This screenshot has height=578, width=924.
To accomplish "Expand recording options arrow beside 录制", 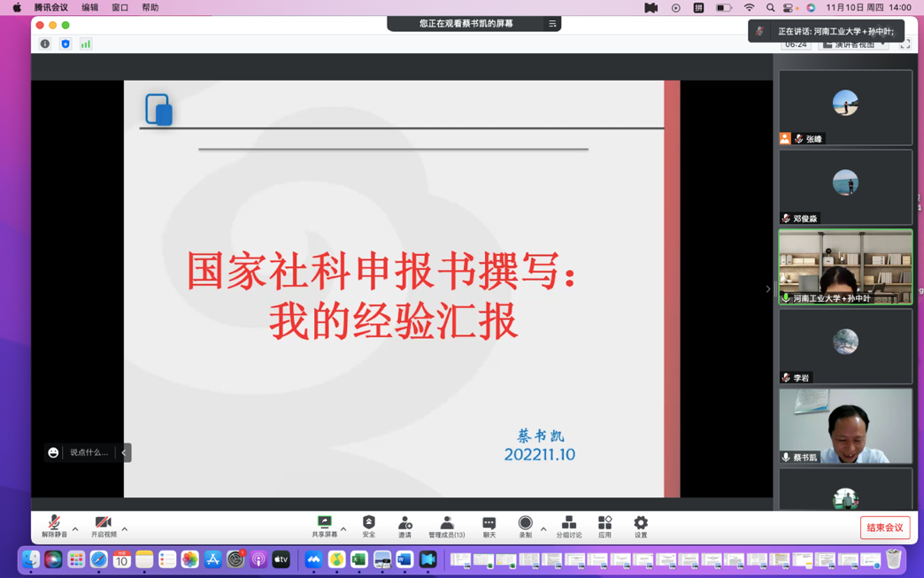I will click(x=543, y=529).
